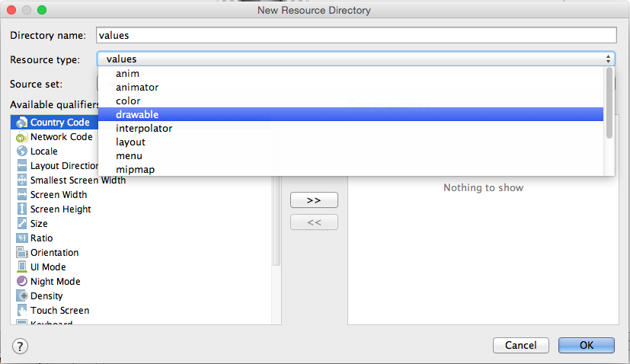The image size is (630, 364).
Task: Select Touch Screen qualifier label
Action: click(x=60, y=311)
